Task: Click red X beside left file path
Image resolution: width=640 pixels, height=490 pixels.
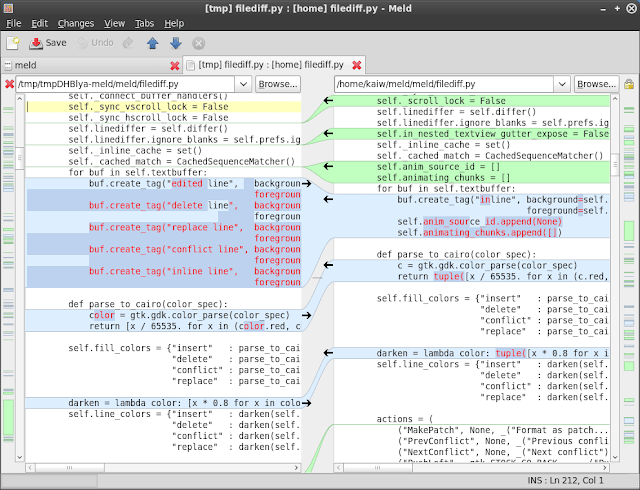Action: (9, 84)
